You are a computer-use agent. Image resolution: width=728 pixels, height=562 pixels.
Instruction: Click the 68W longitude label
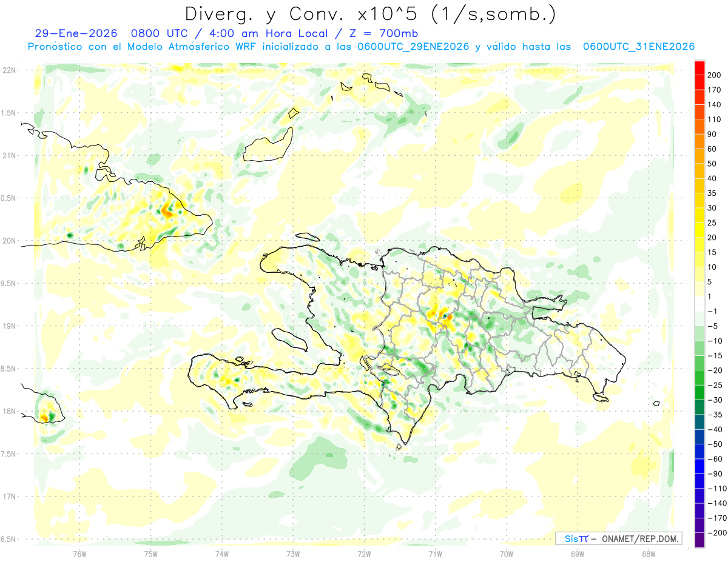[x=649, y=554]
